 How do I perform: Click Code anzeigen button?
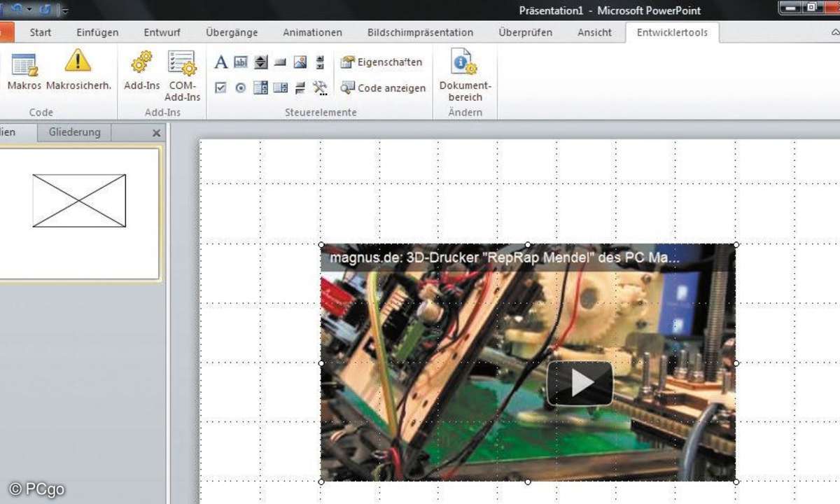[x=383, y=87]
